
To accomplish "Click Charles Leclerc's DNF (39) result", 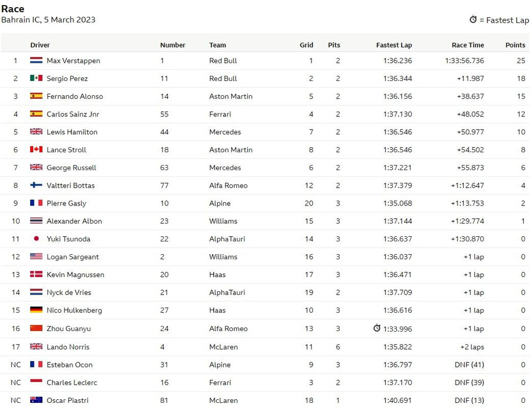I will [x=469, y=382].
